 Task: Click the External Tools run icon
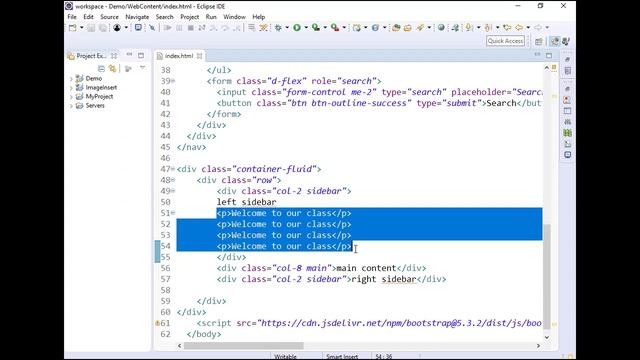coord(335,28)
